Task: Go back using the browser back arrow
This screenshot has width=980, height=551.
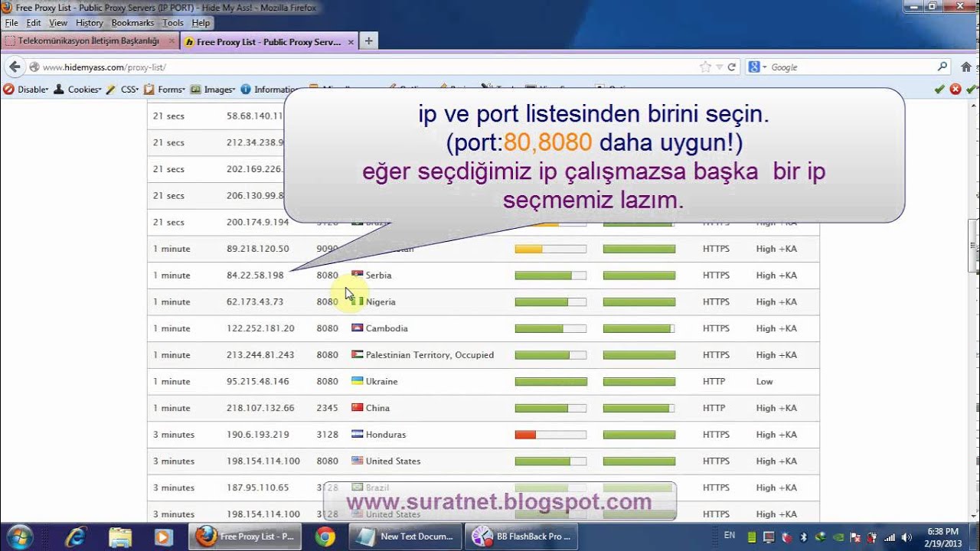Action: [x=15, y=67]
